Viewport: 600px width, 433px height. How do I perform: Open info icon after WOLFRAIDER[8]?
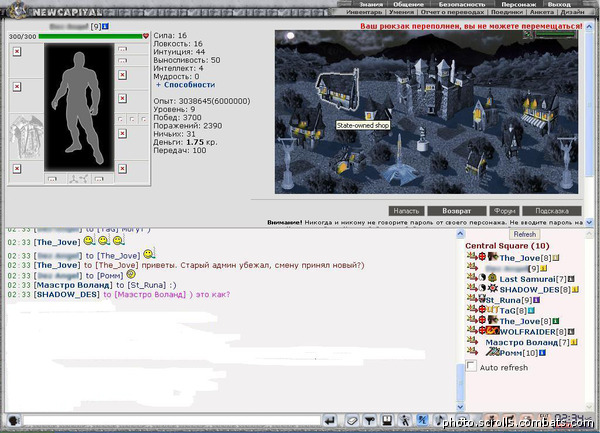[x=571, y=332]
